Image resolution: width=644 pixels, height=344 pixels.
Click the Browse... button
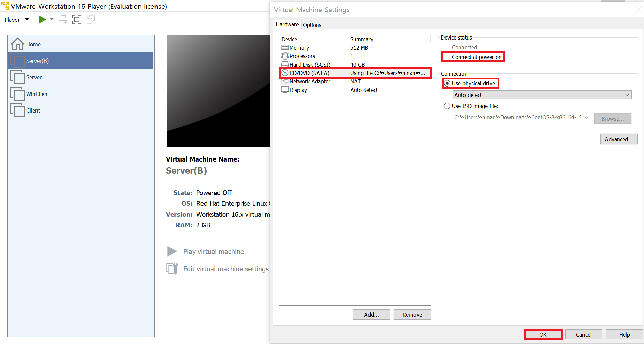(x=613, y=119)
